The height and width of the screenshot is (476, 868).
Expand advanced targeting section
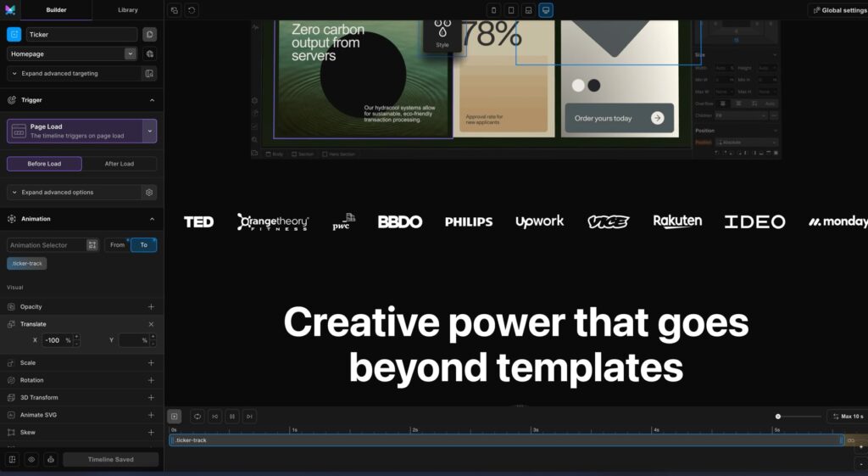point(74,73)
